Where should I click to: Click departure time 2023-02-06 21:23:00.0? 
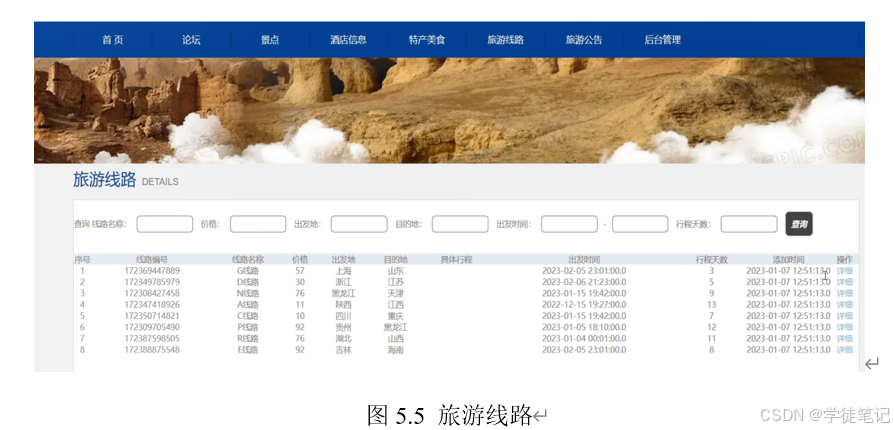click(x=584, y=282)
